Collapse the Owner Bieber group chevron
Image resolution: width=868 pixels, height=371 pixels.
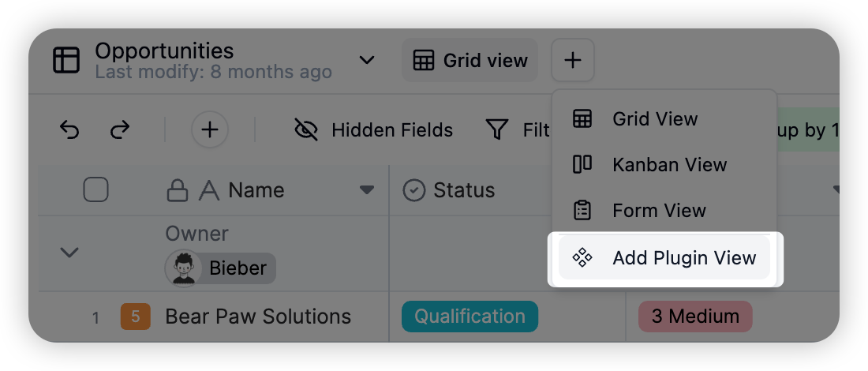[69, 253]
